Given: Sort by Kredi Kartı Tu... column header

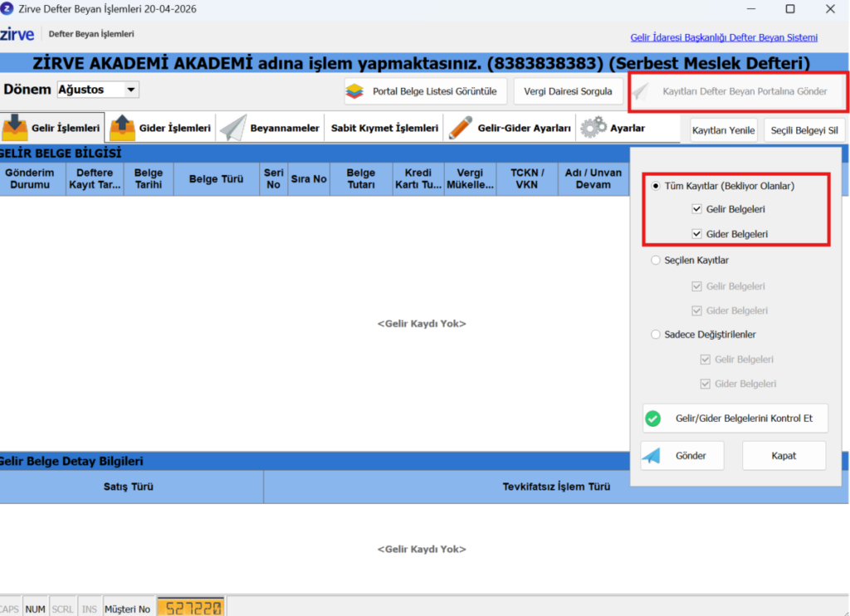Looking at the screenshot, I should pyautogui.click(x=418, y=179).
